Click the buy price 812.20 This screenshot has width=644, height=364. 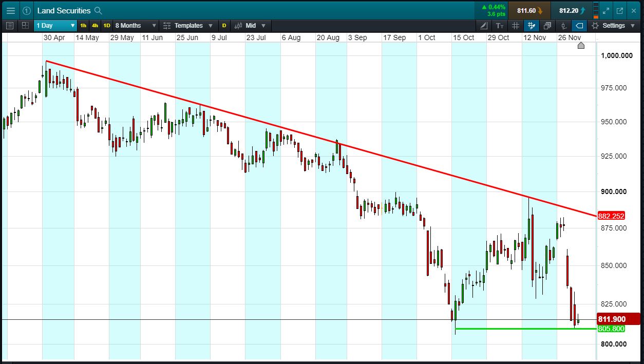571,10
